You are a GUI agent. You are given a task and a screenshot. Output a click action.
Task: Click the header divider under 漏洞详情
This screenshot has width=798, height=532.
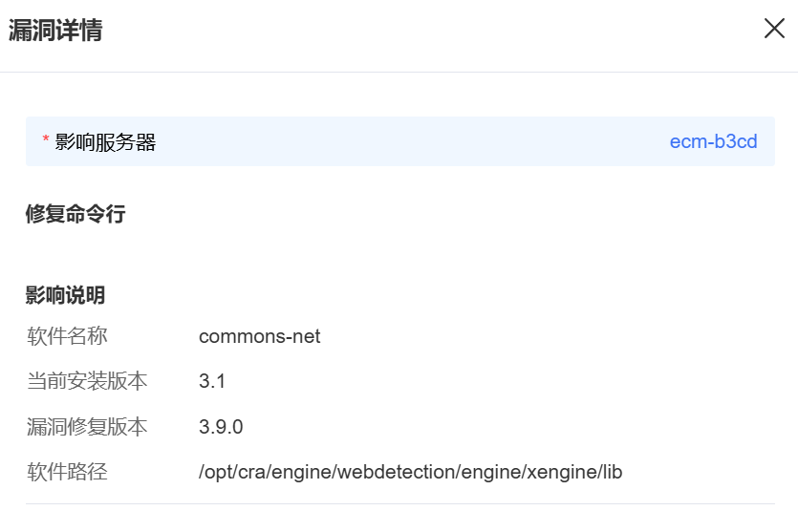pyautogui.click(x=399, y=73)
